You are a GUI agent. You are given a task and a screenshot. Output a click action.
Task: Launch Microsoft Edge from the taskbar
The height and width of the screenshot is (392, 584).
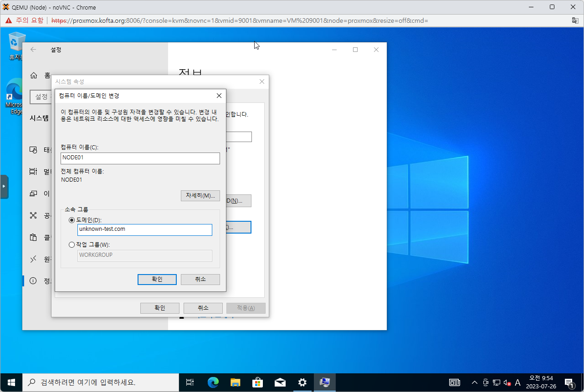tap(213, 382)
